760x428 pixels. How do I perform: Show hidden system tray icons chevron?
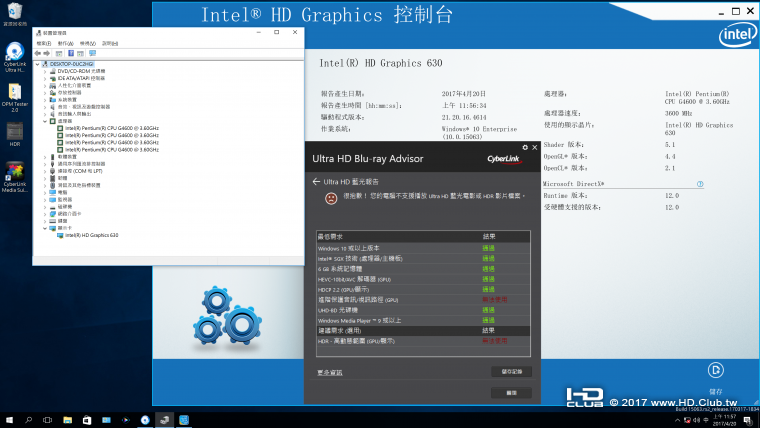(x=677, y=420)
